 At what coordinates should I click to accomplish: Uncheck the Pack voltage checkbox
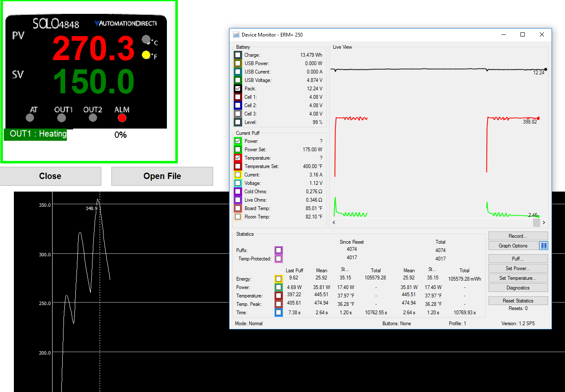[238, 89]
